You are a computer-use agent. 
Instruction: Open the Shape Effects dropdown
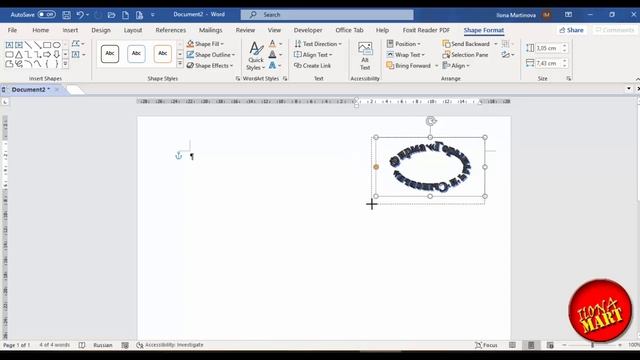210,66
